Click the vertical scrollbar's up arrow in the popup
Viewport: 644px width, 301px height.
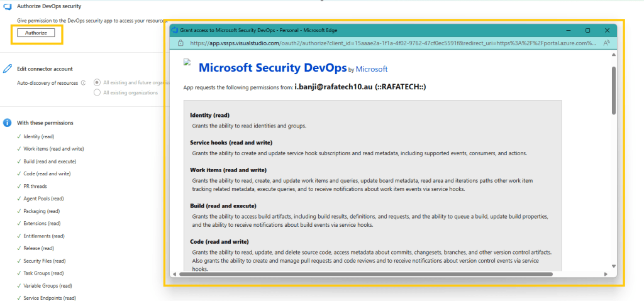[x=613, y=56]
